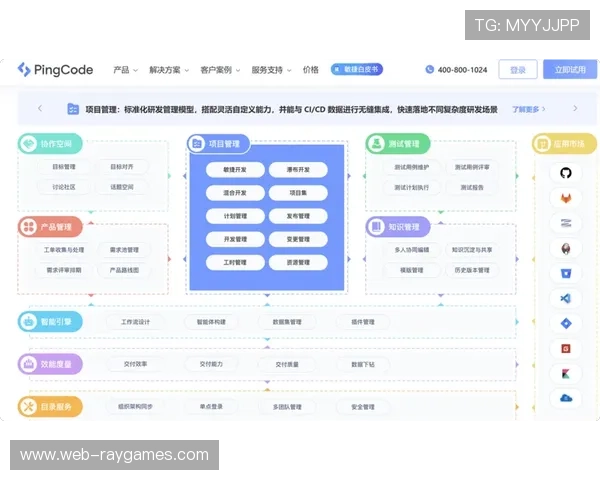Image resolution: width=600 pixels, height=480 pixels.
Task: Go to previous banner with left chevron
Action: click(x=40, y=109)
